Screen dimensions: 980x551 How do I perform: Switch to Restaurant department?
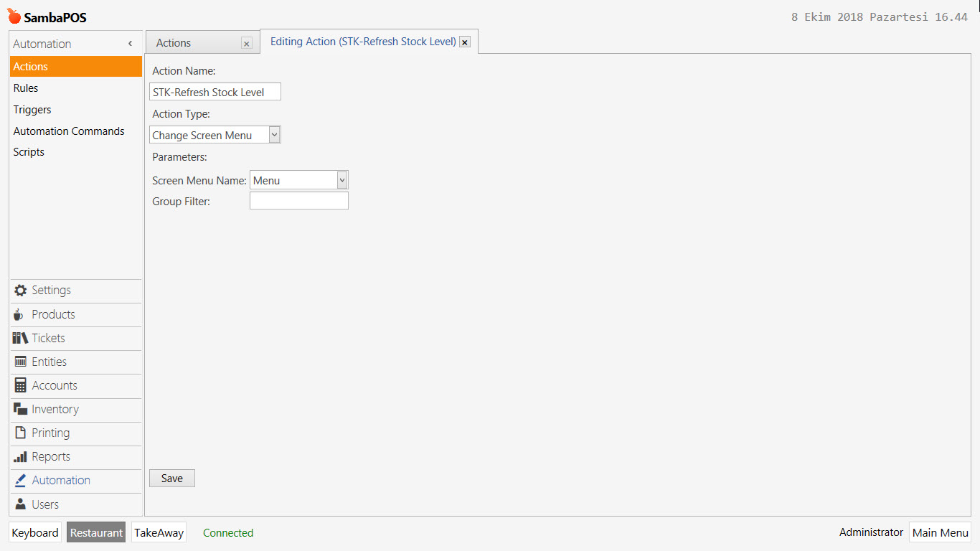coord(96,532)
